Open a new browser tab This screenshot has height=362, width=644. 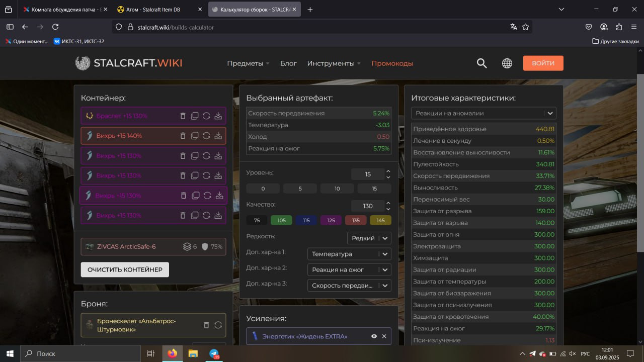click(310, 9)
